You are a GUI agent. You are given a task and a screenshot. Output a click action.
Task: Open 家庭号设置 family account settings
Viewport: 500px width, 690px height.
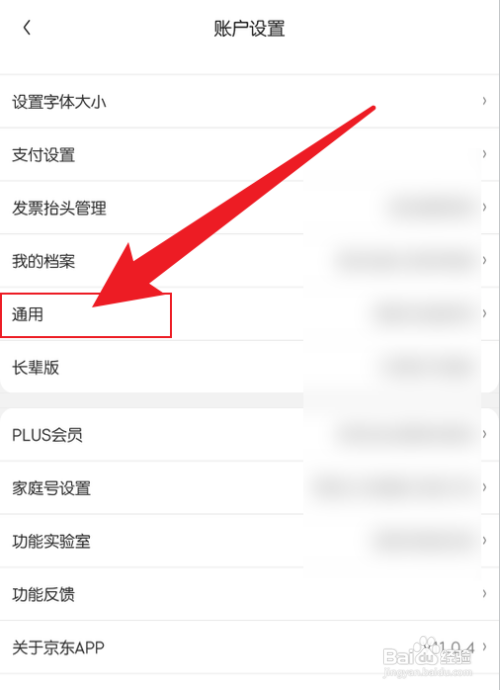click(250, 488)
